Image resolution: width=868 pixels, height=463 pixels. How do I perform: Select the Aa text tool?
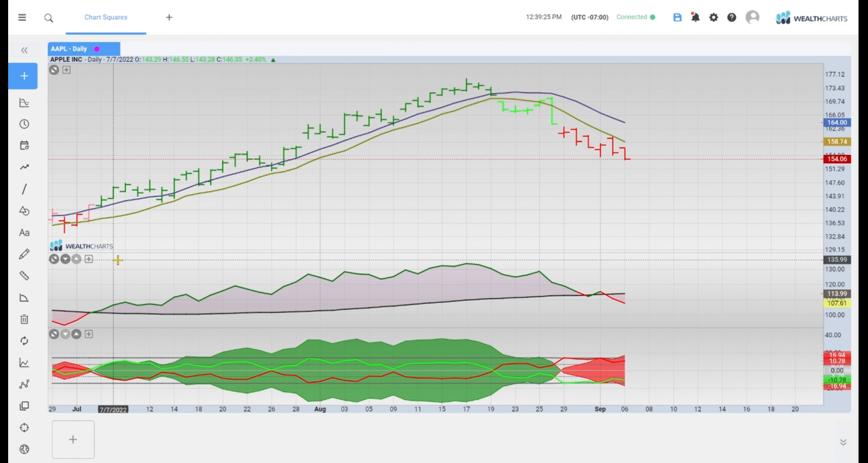tap(24, 233)
